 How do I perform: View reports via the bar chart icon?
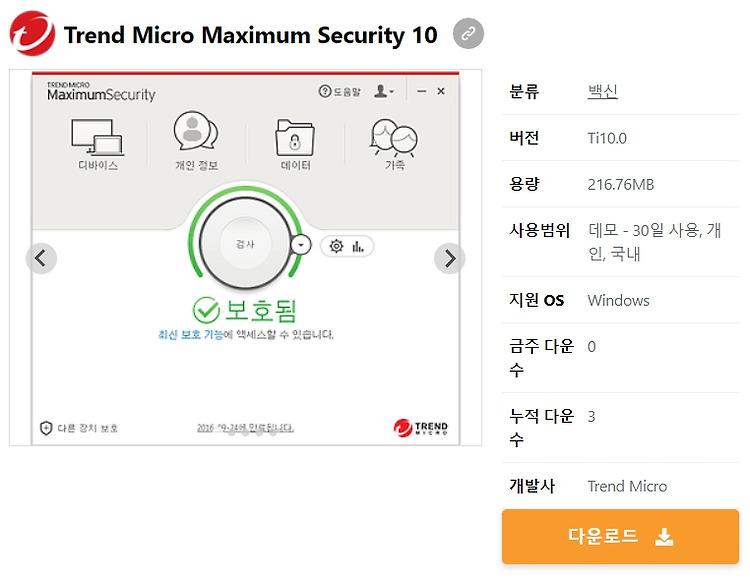[x=358, y=246]
